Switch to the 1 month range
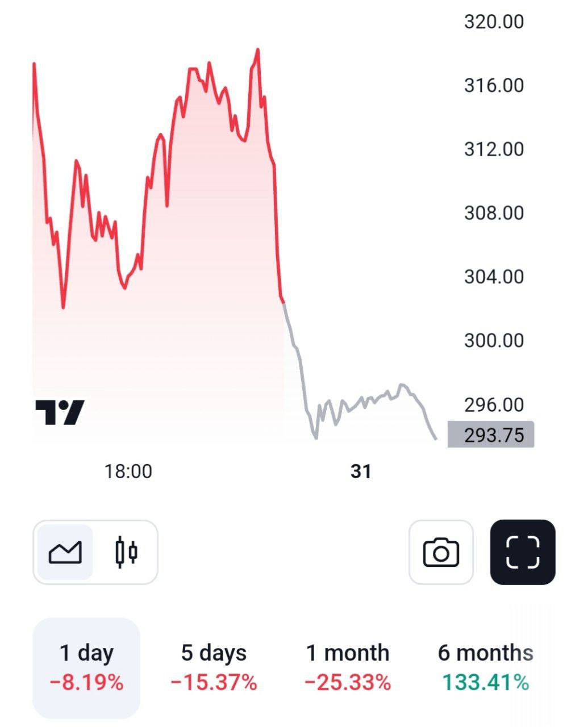The width and height of the screenshot is (588, 727). 348,667
